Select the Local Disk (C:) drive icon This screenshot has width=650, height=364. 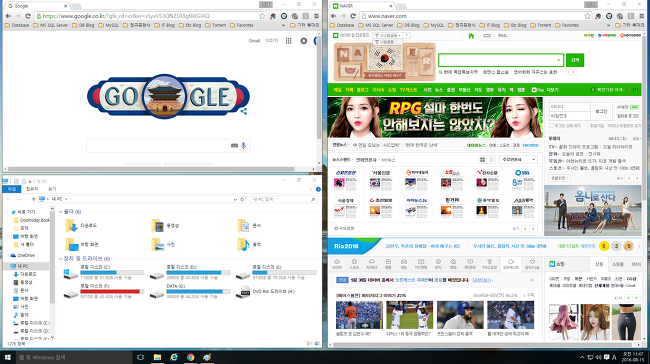click(x=71, y=274)
